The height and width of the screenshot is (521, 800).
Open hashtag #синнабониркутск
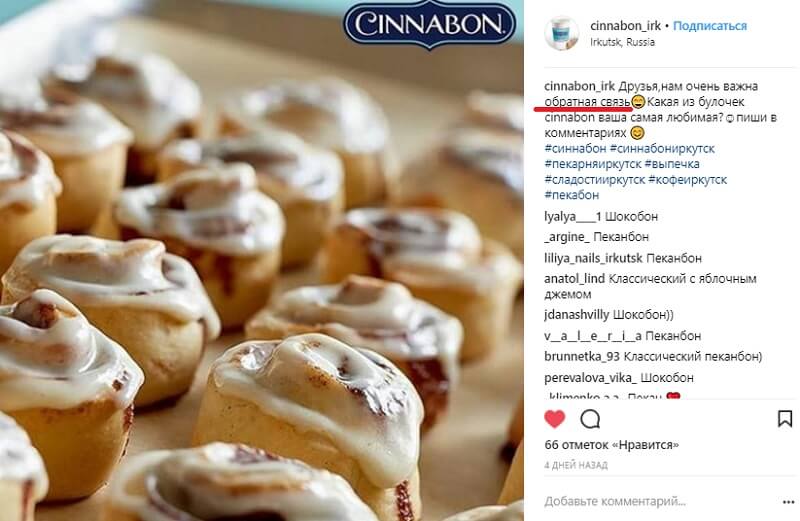(662, 148)
